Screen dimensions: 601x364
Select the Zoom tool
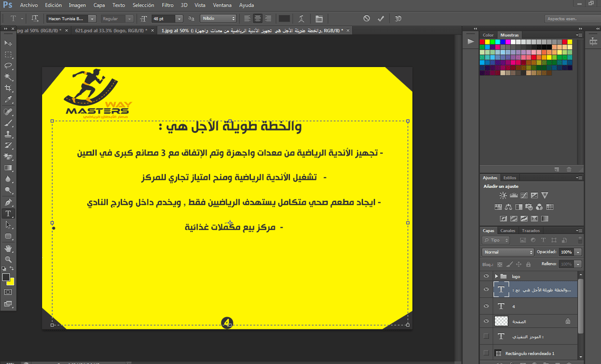pos(8,259)
